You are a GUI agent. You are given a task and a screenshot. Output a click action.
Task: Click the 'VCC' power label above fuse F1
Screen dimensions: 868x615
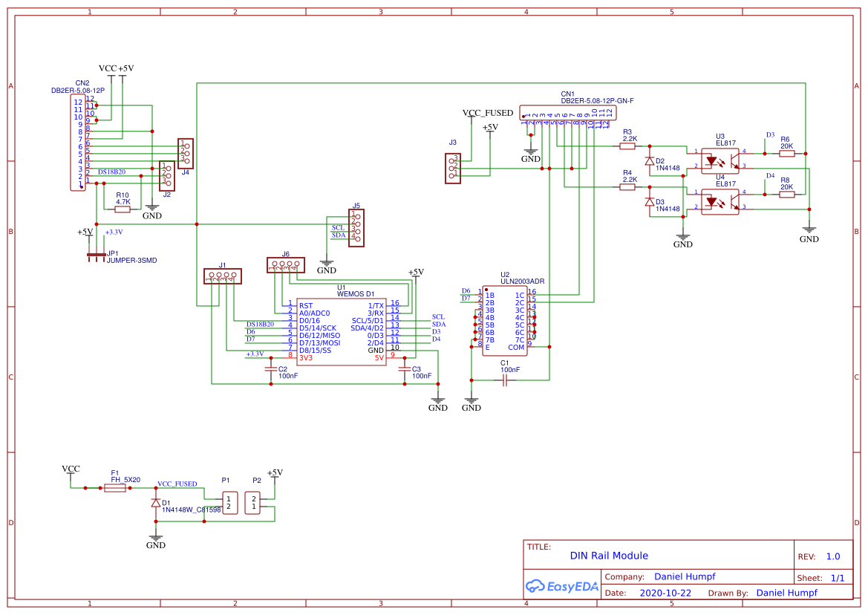click(71, 469)
